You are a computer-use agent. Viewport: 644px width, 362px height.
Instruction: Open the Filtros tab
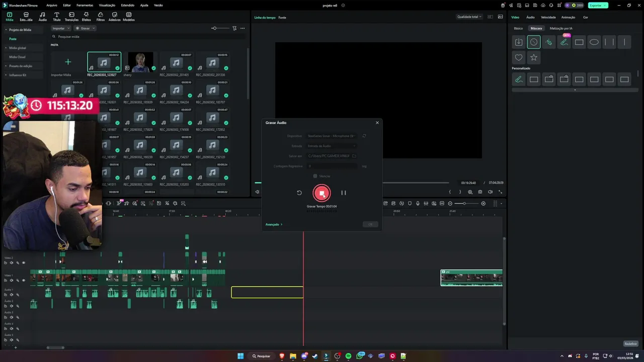click(101, 17)
